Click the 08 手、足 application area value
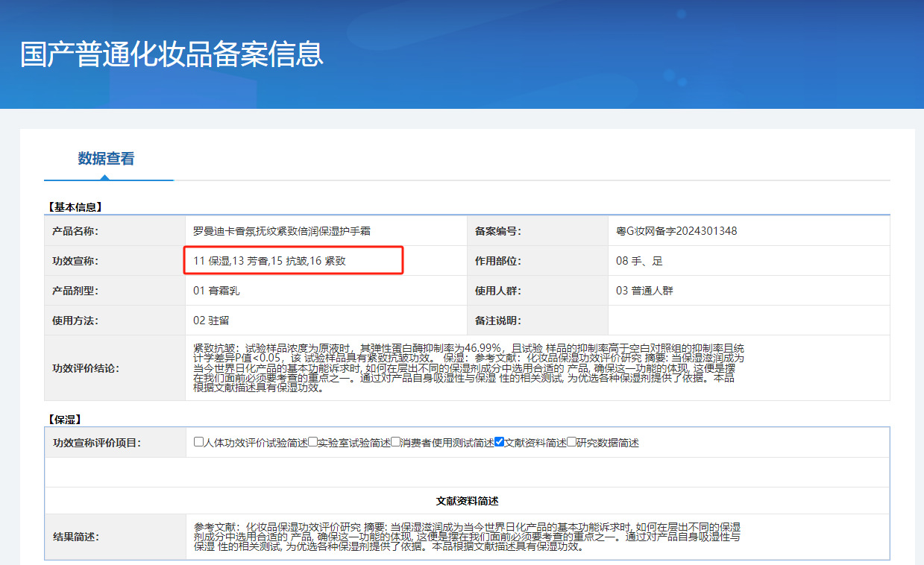The image size is (924, 565). pos(639,261)
